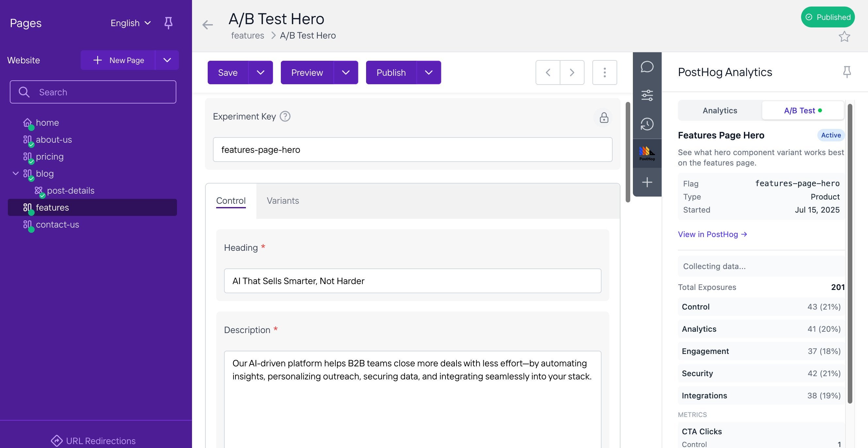
Task: Open the home page in tree
Action: click(47, 122)
